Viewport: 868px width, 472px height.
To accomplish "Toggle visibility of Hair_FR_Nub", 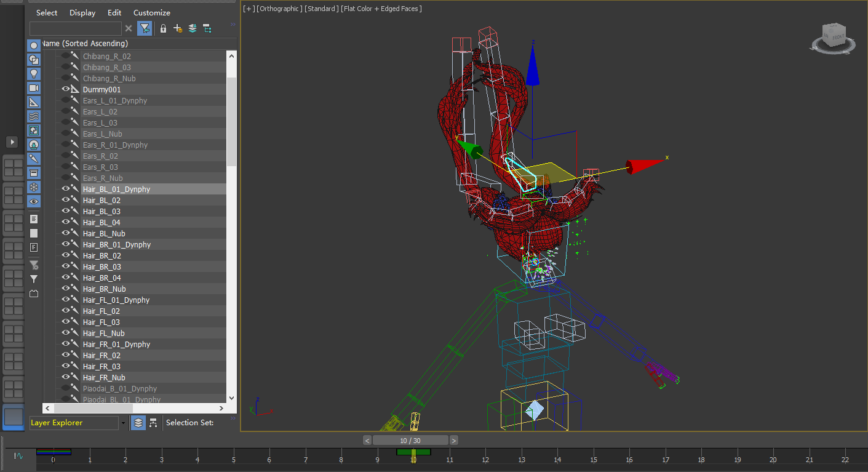I will (x=65, y=377).
